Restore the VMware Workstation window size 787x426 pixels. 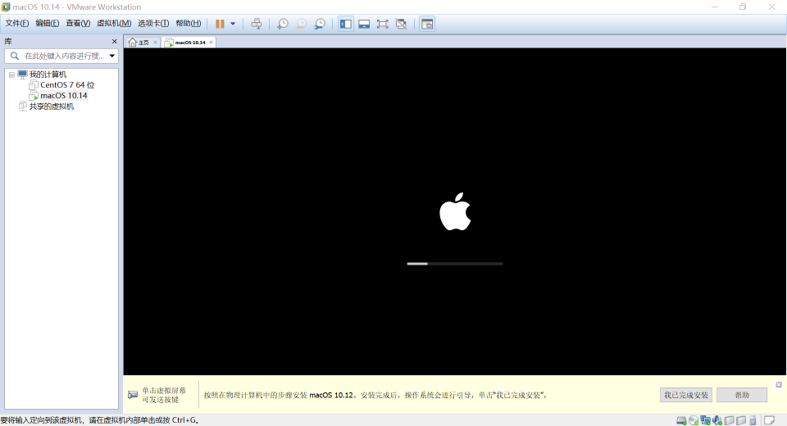(x=743, y=7)
